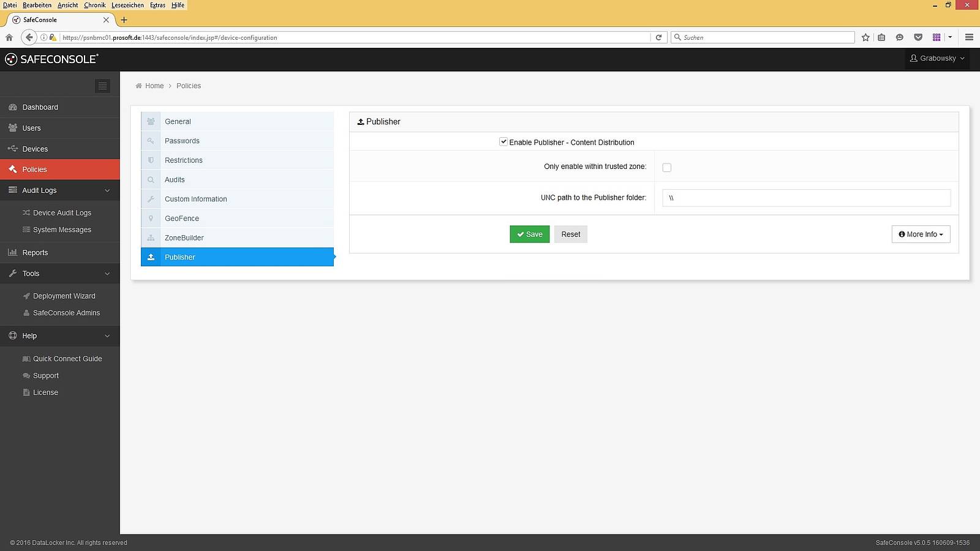Expand the Grabowsky user menu
This screenshot has width=980, height=551.
pyautogui.click(x=937, y=58)
